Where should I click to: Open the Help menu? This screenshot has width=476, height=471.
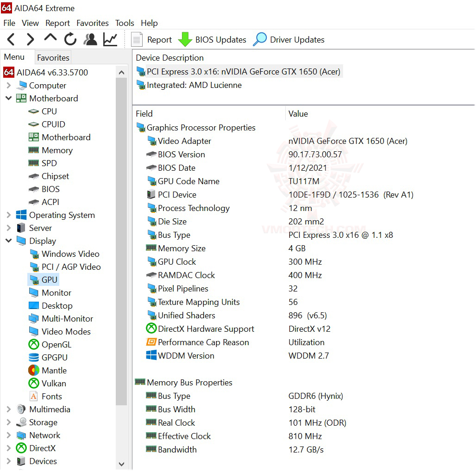pyautogui.click(x=150, y=23)
